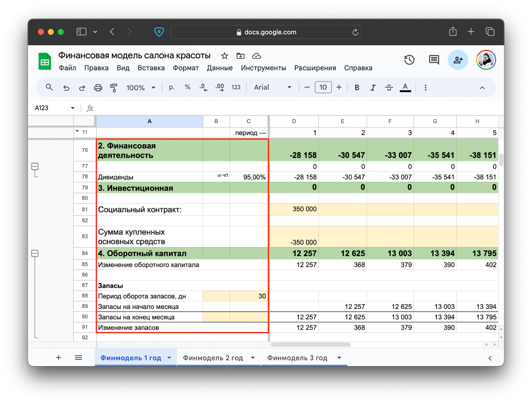Open the text color picker
The width and height of the screenshot is (532, 403).
(x=405, y=87)
